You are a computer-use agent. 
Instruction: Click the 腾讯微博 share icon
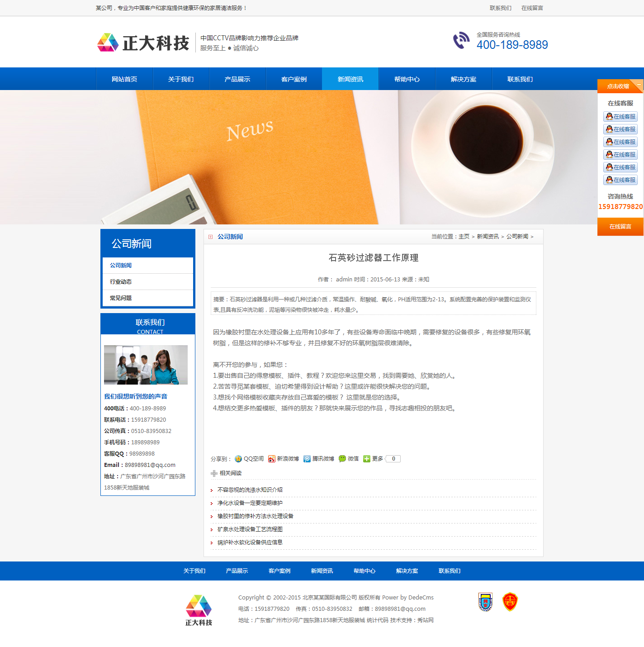[x=307, y=459]
